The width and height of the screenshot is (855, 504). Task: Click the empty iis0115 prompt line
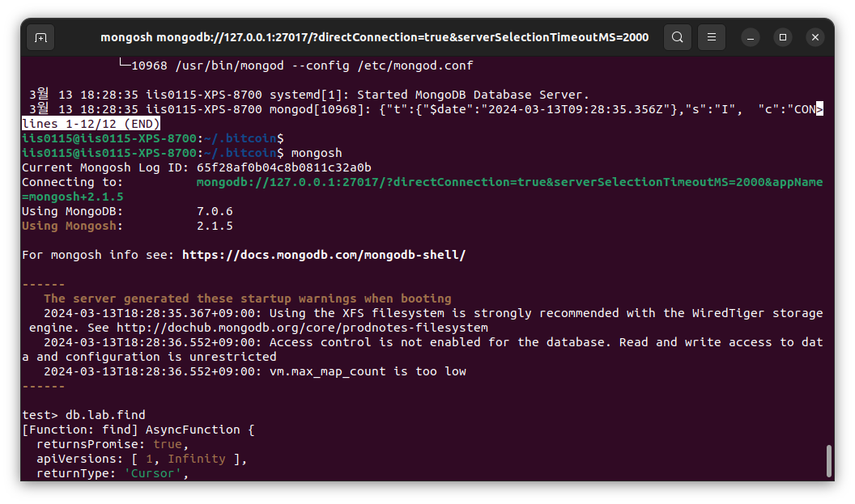pyautogui.click(x=153, y=138)
